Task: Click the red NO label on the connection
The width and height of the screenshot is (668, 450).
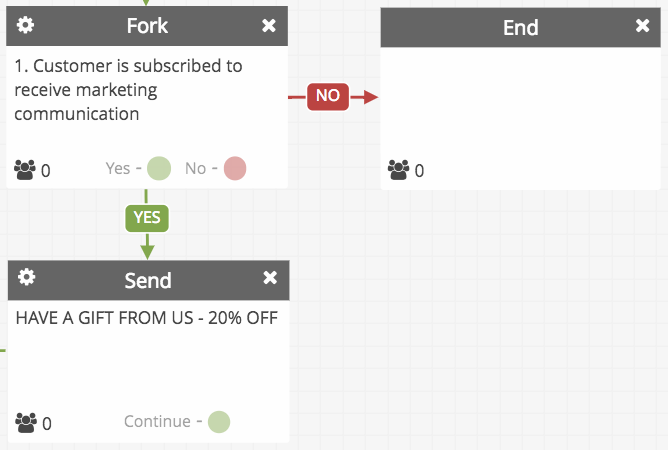Action: click(x=328, y=97)
